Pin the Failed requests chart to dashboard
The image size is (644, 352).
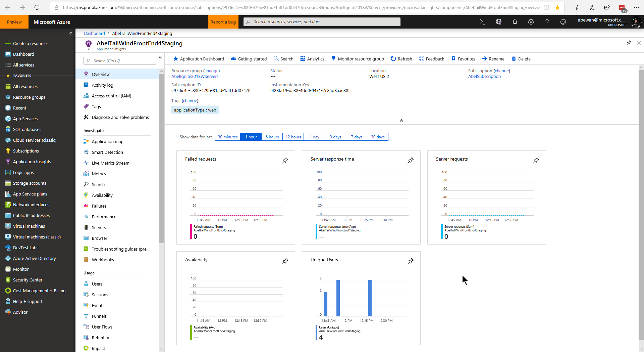coord(285,161)
